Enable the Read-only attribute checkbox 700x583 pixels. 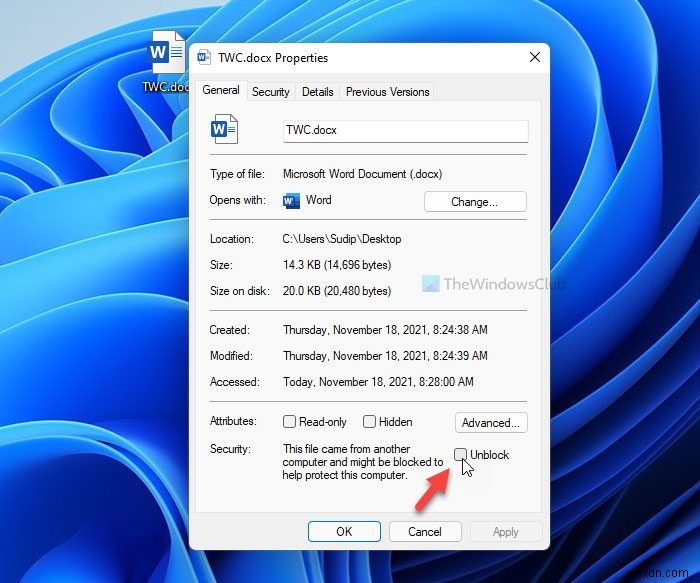point(289,421)
